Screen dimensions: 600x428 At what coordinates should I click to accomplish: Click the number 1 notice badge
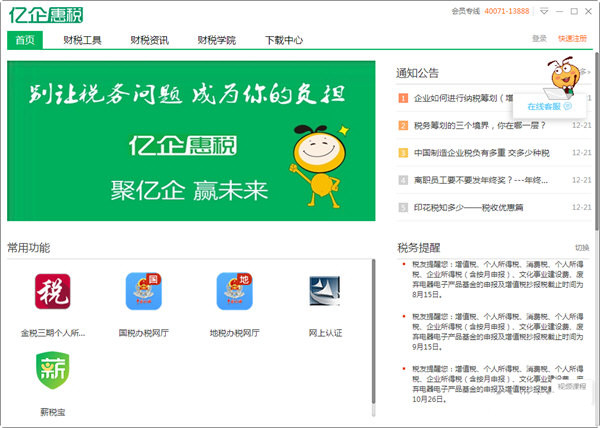[x=403, y=98]
